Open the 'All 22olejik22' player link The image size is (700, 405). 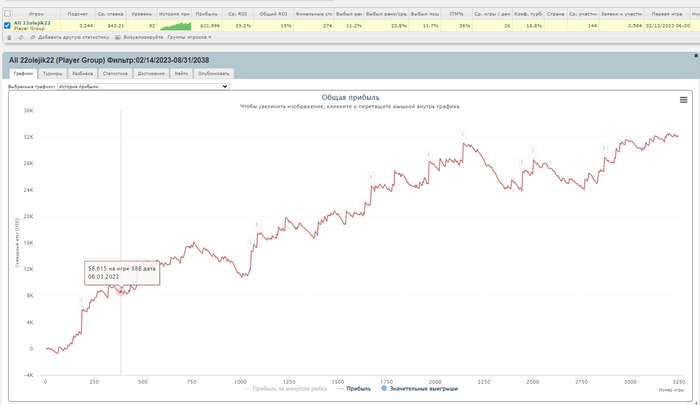[x=32, y=23]
